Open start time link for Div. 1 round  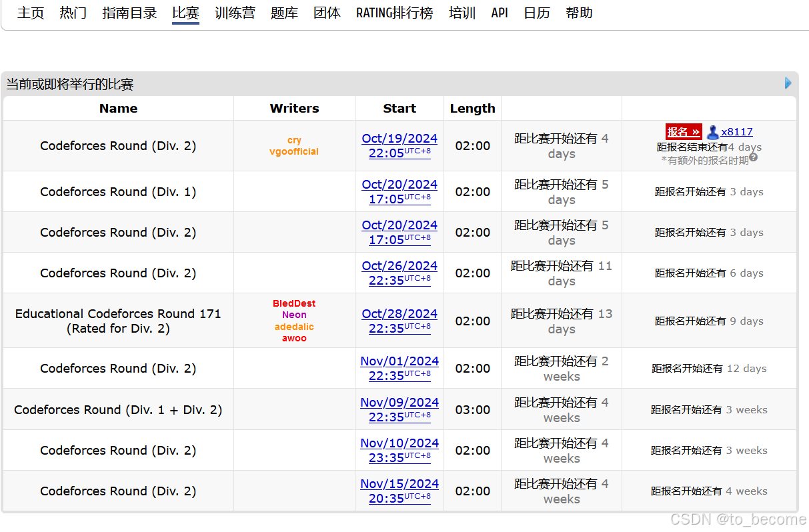399,191
